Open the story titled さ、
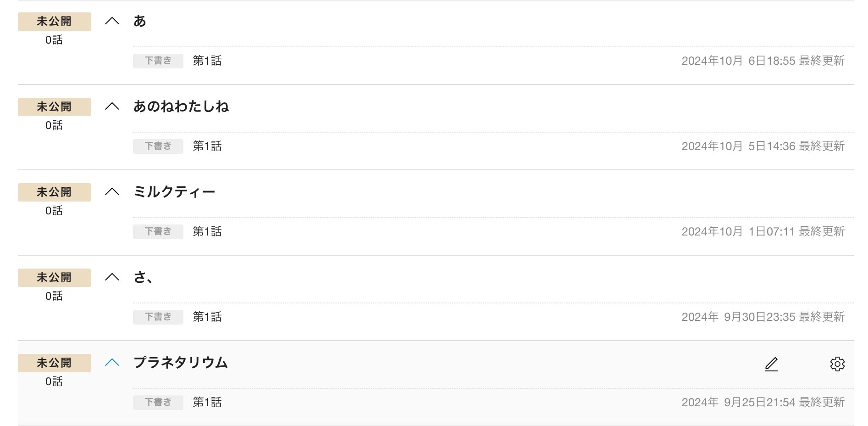Image resolution: width=868 pixels, height=426 pixels. coord(143,277)
